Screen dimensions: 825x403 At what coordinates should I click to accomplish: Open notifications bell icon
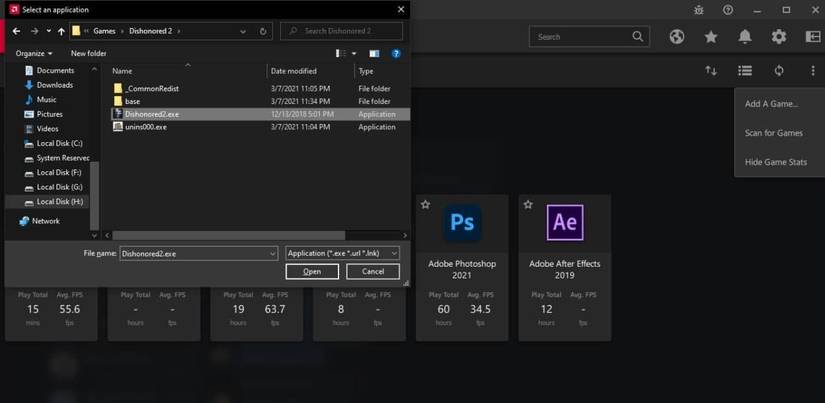coord(745,37)
